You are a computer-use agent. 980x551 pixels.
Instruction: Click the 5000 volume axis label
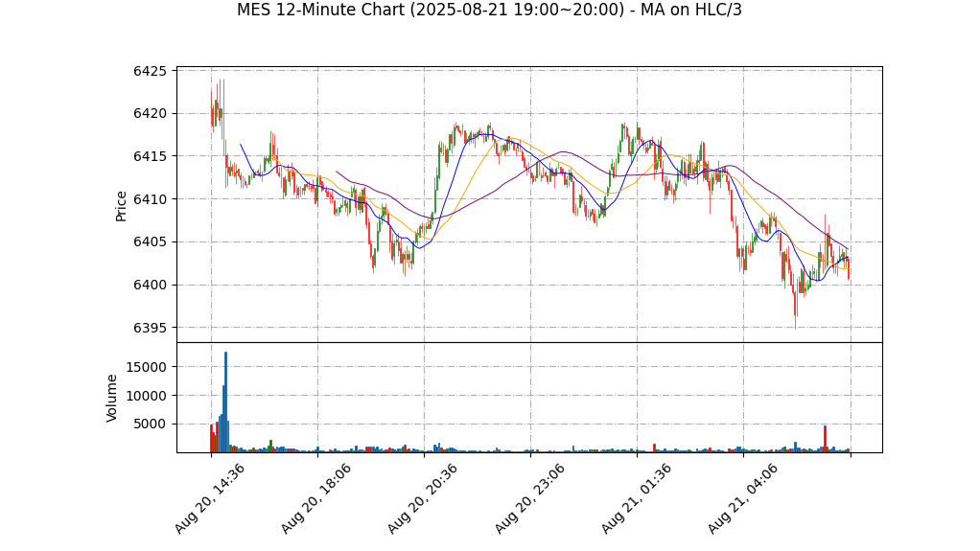150,425
